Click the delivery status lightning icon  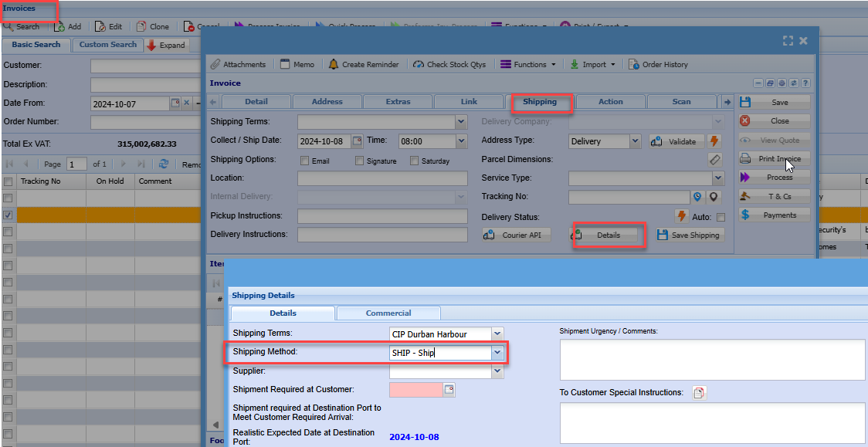pyautogui.click(x=681, y=216)
